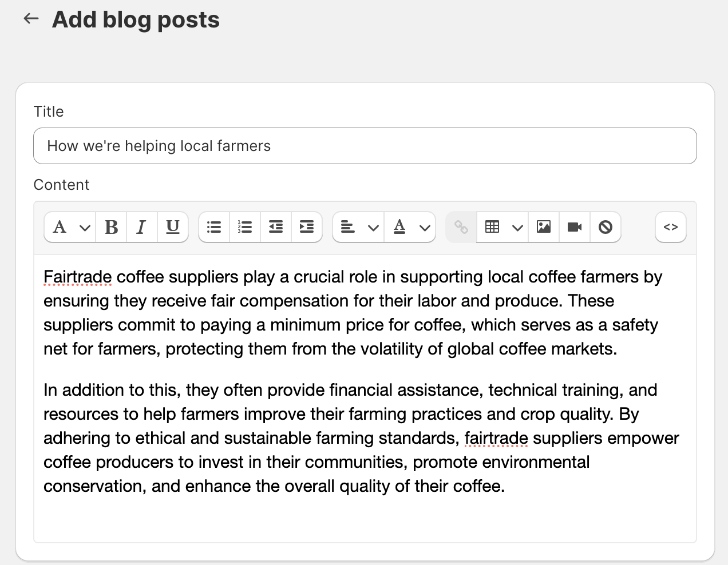
Task: Toggle bold formatting
Action: point(112,227)
